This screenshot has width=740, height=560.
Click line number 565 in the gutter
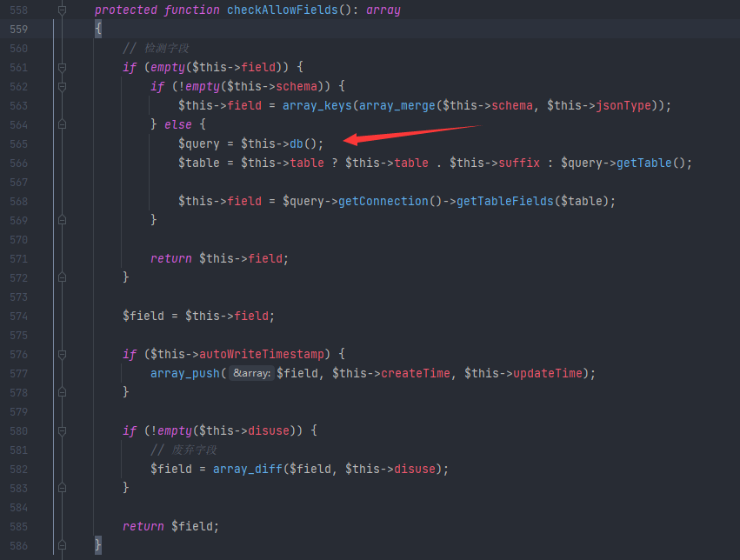(18, 143)
